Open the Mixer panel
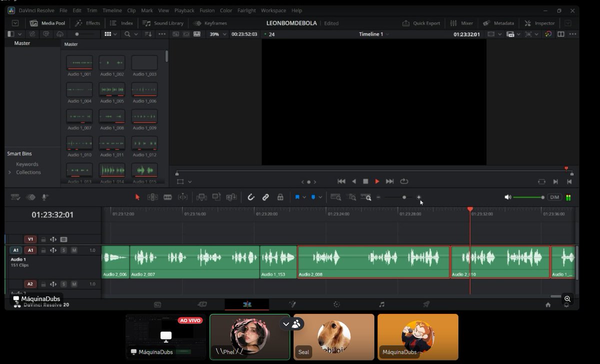The width and height of the screenshot is (600, 364). point(461,23)
